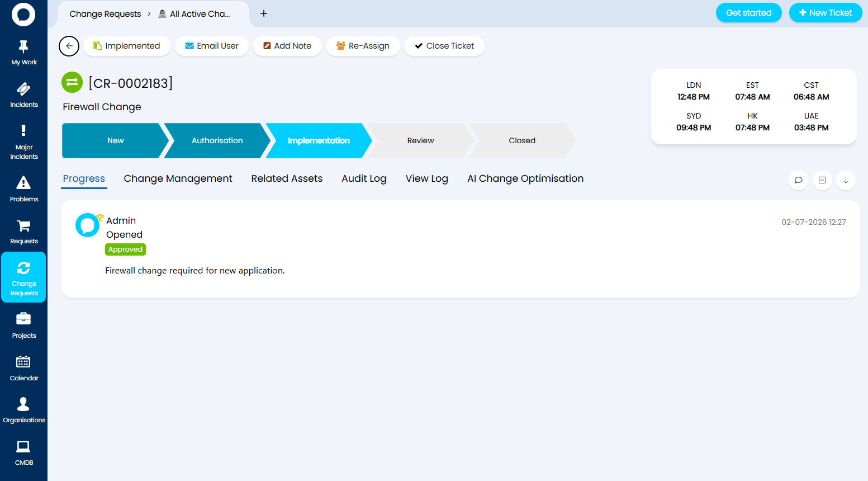This screenshot has height=481, width=868.
Task: Click the Admin name in progress entry
Action: (121, 220)
